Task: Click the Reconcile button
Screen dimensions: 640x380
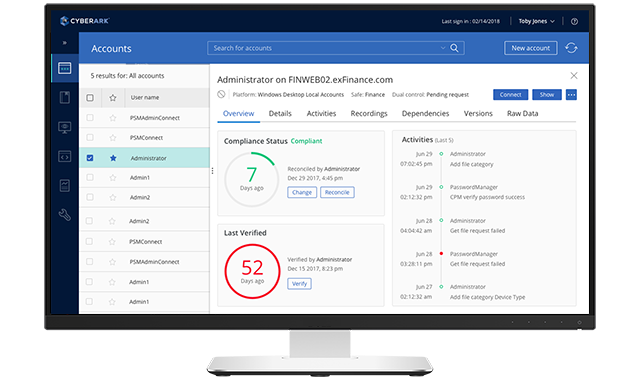Action: [x=337, y=192]
